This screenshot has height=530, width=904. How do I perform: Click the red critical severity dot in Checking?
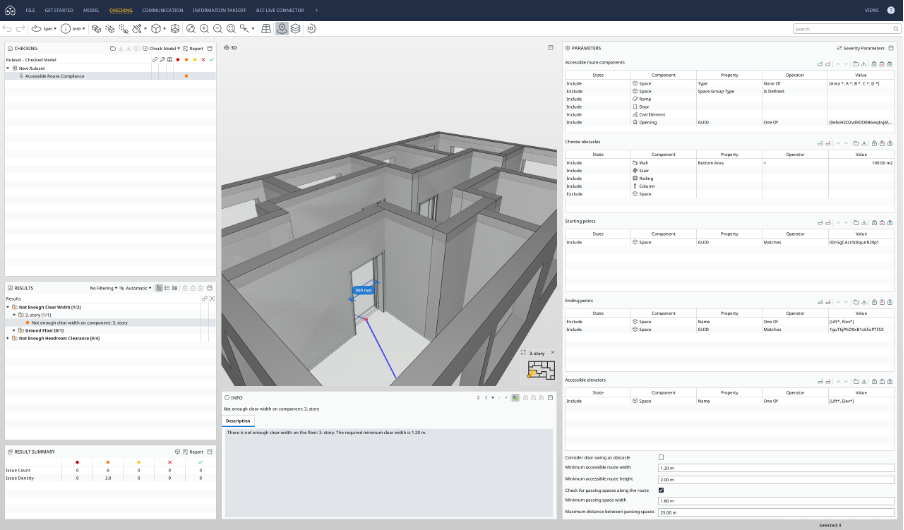click(177, 59)
